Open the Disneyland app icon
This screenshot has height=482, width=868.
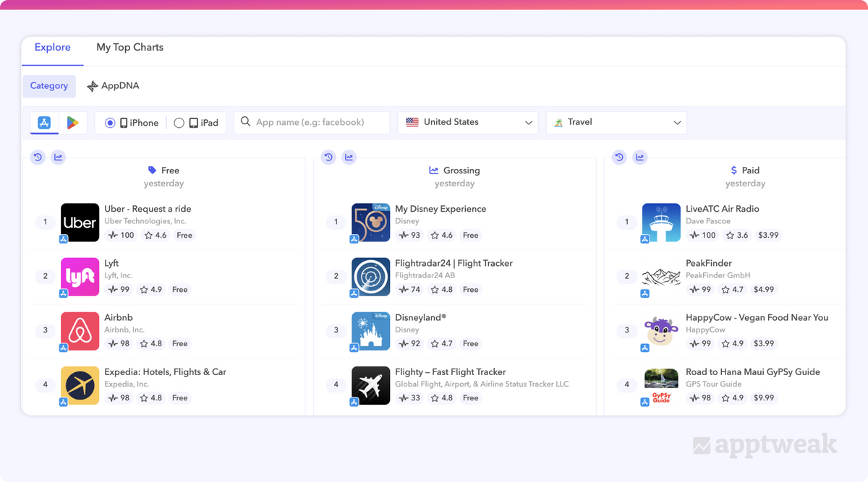coord(370,331)
